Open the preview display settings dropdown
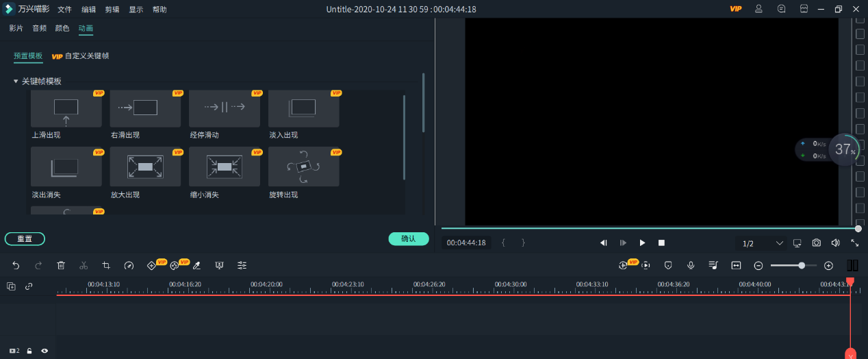 pyautogui.click(x=797, y=243)
